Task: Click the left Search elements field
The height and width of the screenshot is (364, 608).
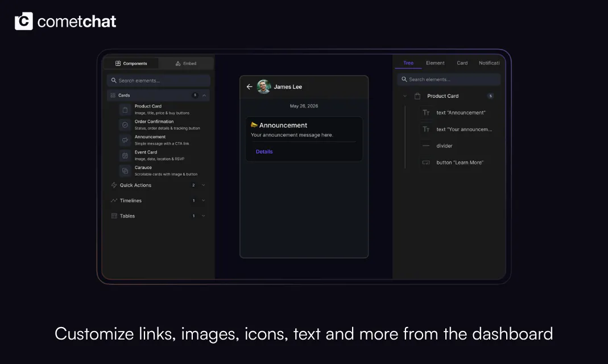Action: click(159, 81)
